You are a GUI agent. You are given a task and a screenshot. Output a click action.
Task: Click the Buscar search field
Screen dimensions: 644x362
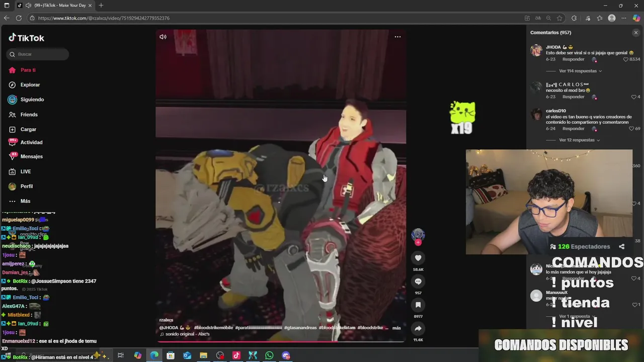tap(38, 54)
